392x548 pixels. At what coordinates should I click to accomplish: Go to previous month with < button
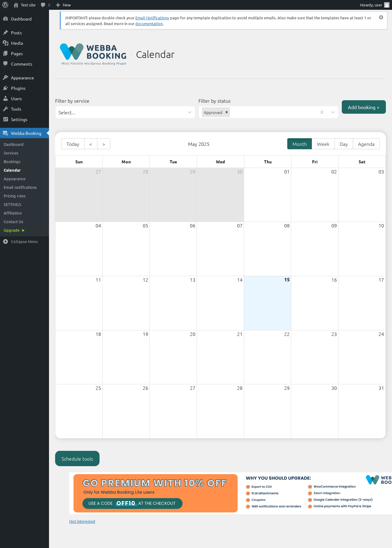pyautogui.click(x=91, y=144)
